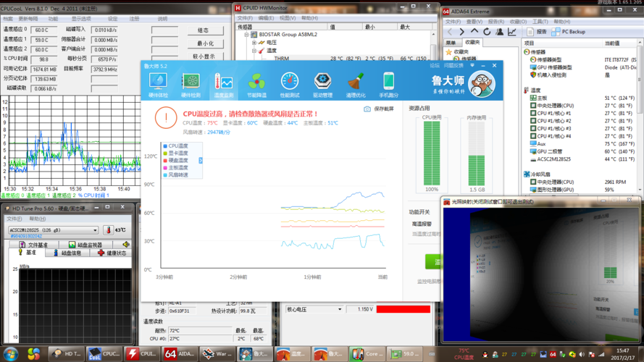
Task: Open 硬件检测 hardware detection icon
Action: [x=191, y=85]
